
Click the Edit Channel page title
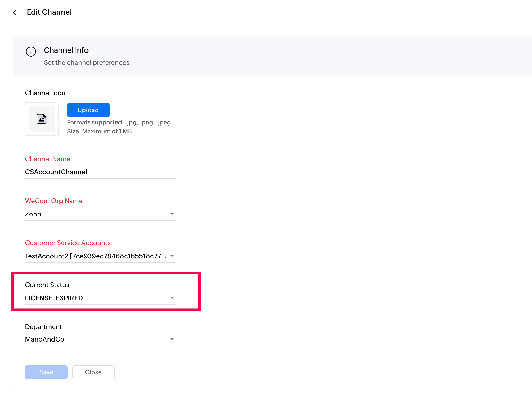tap(49, 12)
